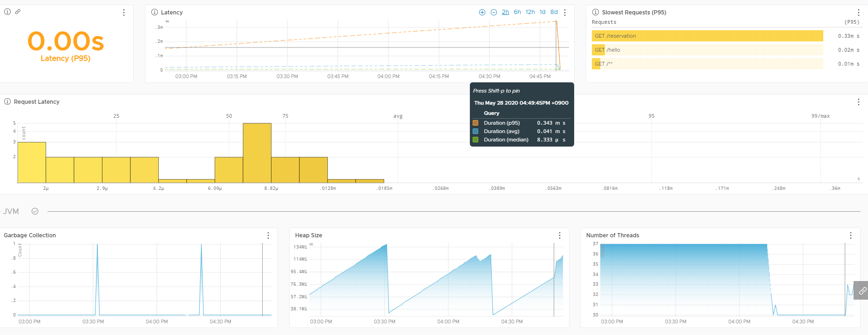Select the 1d time range

[542, 12]
